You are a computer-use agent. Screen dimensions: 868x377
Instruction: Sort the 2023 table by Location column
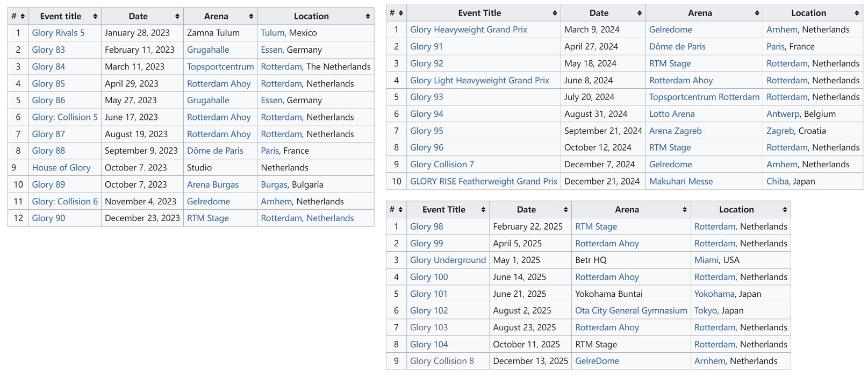click(368, 16)
